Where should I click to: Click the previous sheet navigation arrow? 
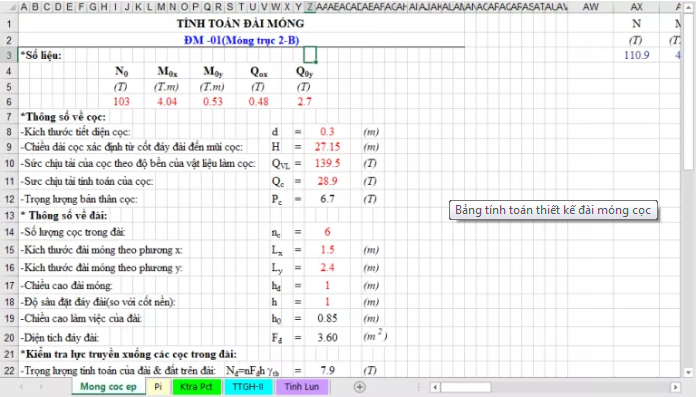tap(21, 387)
